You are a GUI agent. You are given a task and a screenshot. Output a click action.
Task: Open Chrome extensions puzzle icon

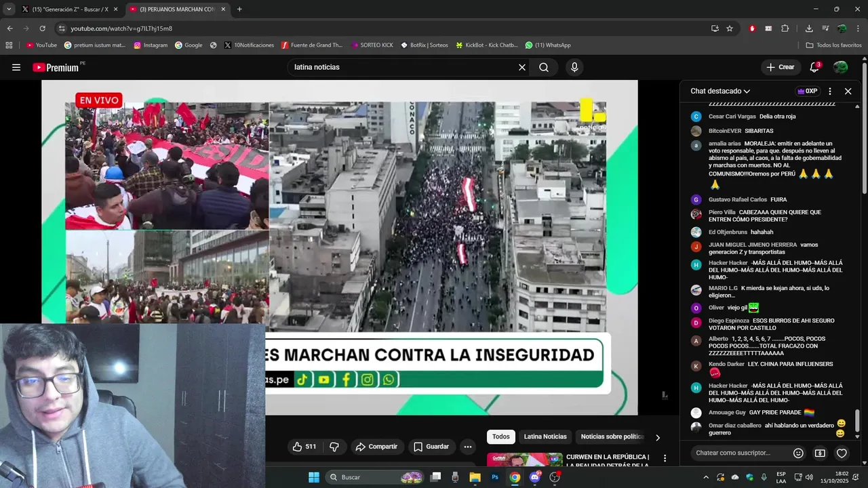pyautogui.click(x=785, y=28)
